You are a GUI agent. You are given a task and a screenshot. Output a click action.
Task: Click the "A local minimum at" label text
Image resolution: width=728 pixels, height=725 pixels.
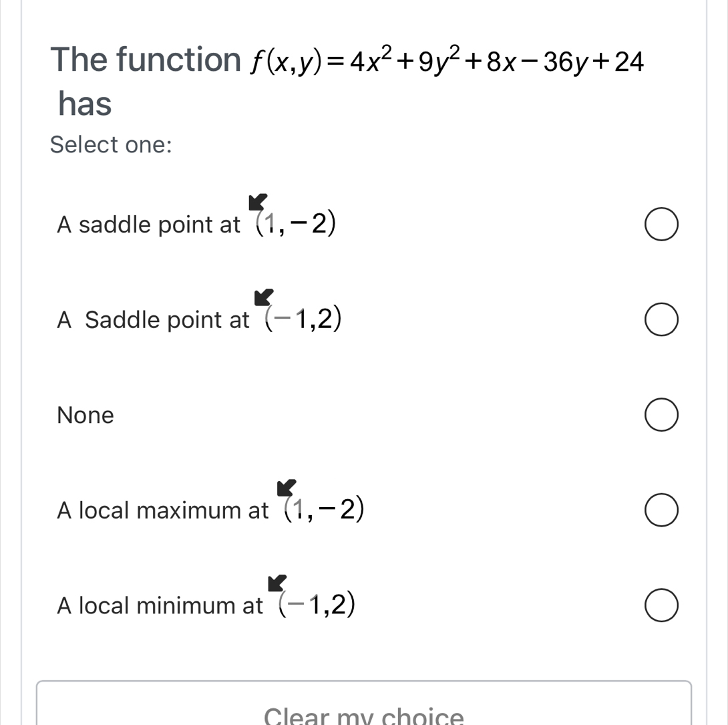pyautogui.click(x=160, y=606)
